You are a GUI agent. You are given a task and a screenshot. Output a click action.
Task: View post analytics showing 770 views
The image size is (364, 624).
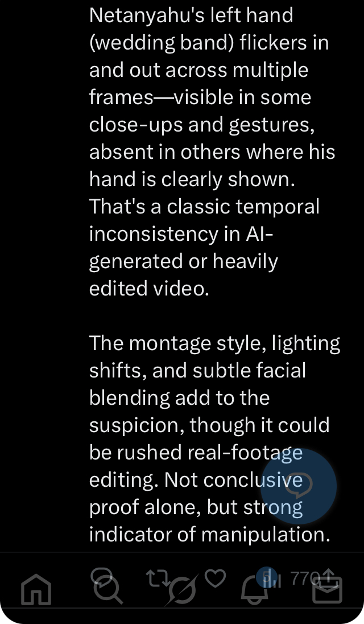[x=295, y=578]
